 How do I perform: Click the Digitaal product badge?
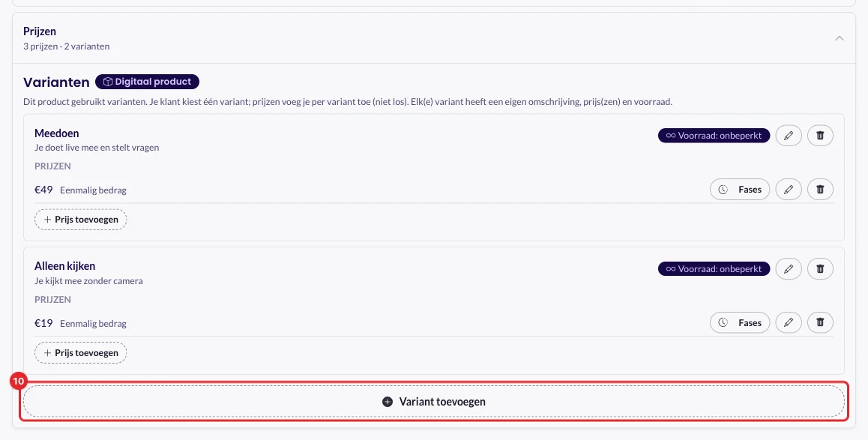tap(147, 82)
